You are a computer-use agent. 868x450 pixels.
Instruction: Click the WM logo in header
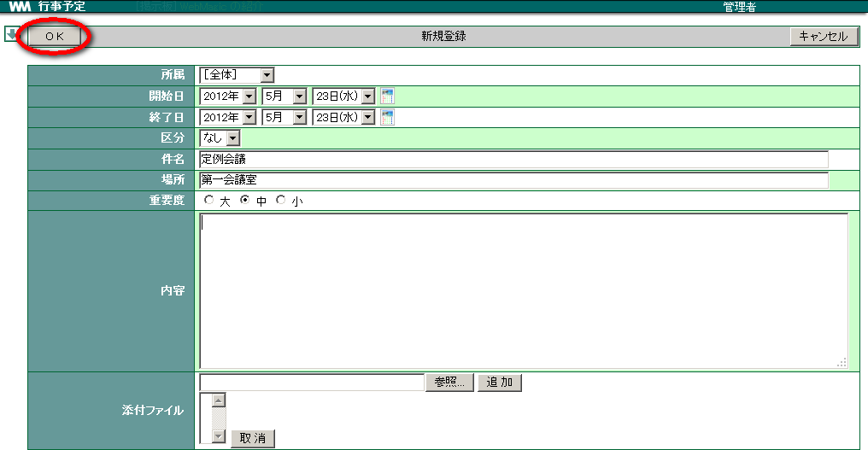(x=20, y=6)
